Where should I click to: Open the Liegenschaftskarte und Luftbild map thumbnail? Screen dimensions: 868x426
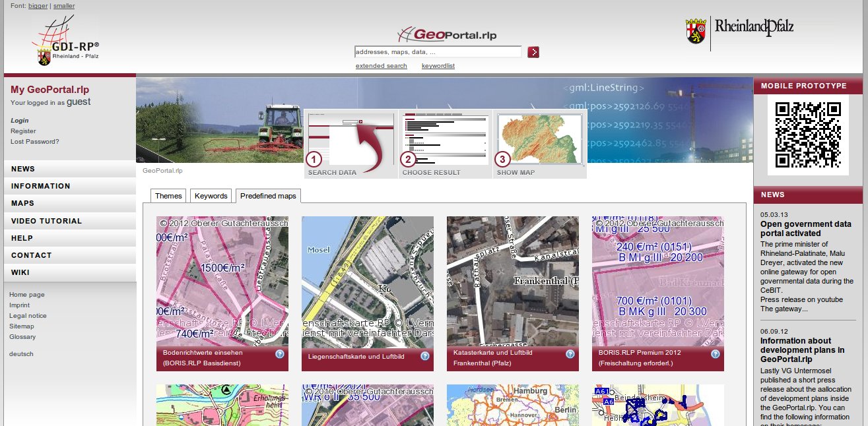pyautogui.click(x=368, y=282)
